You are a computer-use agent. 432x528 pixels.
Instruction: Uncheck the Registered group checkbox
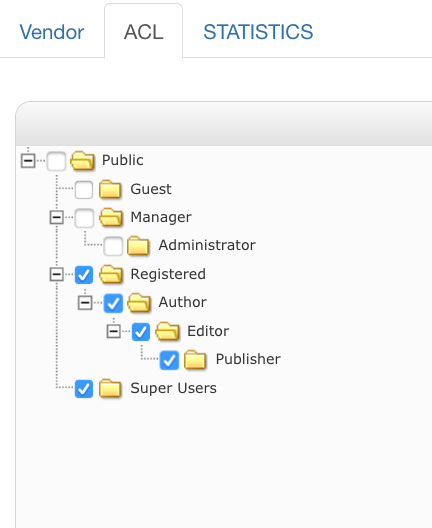tap(84, 274)
